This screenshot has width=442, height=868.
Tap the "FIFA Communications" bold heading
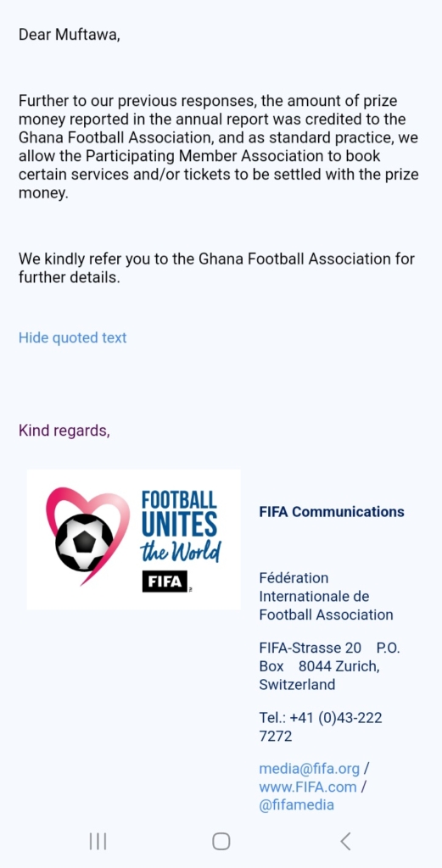[x=332, y=512]
